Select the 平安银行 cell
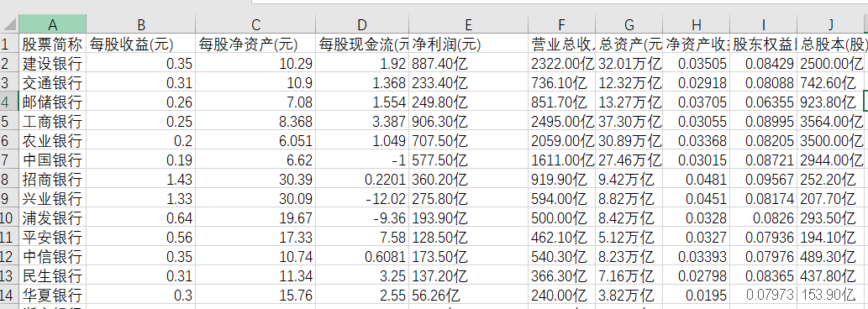The image size is (868, 309). tap(53, 237)
